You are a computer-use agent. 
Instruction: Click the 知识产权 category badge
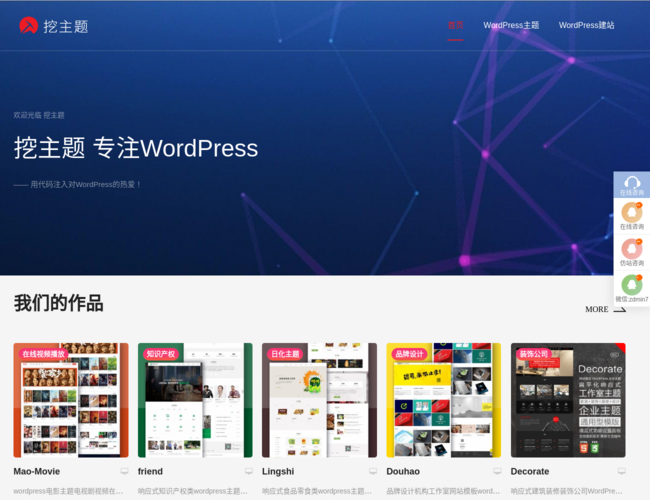[161, 354]
